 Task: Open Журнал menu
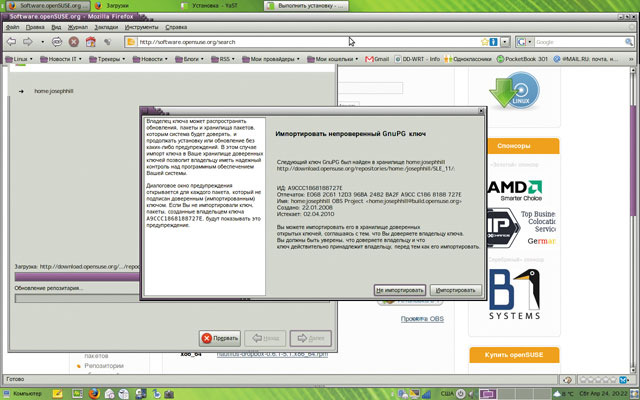(78, 27)
